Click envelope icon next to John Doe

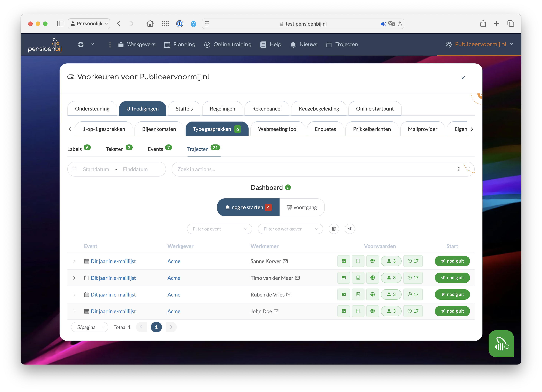(x=276, y=311)
